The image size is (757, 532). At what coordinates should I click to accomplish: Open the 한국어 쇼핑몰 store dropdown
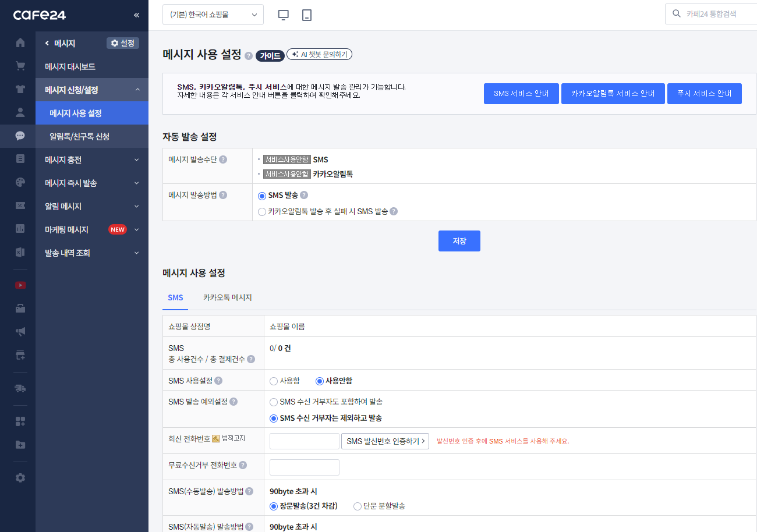[x=213, y=15]
